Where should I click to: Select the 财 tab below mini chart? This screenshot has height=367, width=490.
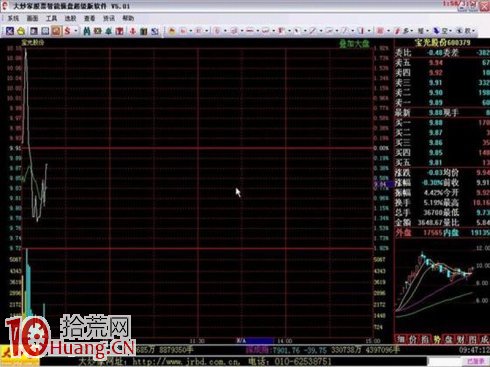[x=461, y=340]
